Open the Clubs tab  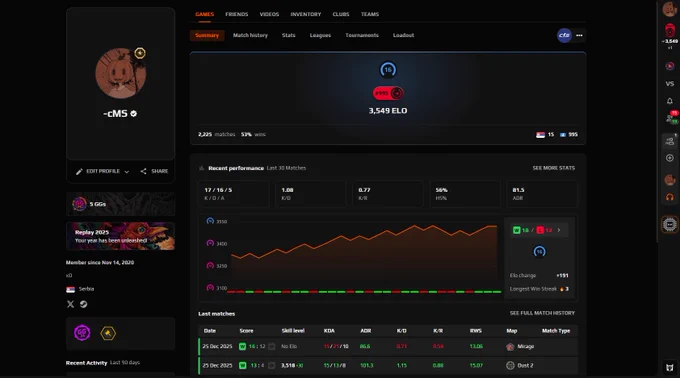pyautogui.click(x=341, y=14)
